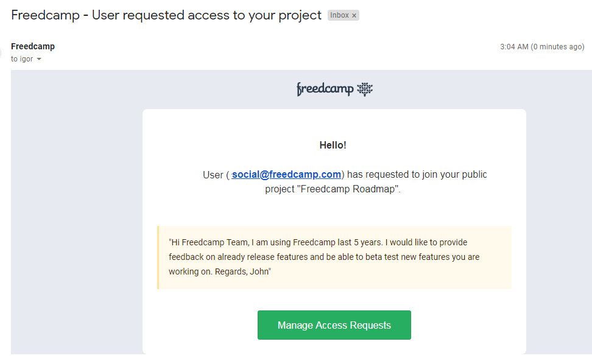Click the "to igor" recipient text
Viewport: 592px width, 364px height.
(22, 59)
